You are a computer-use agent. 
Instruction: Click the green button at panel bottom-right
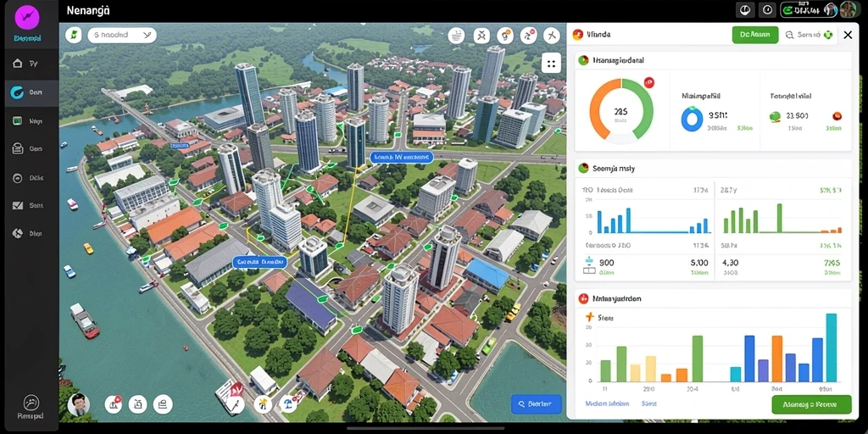coord(811,404)
